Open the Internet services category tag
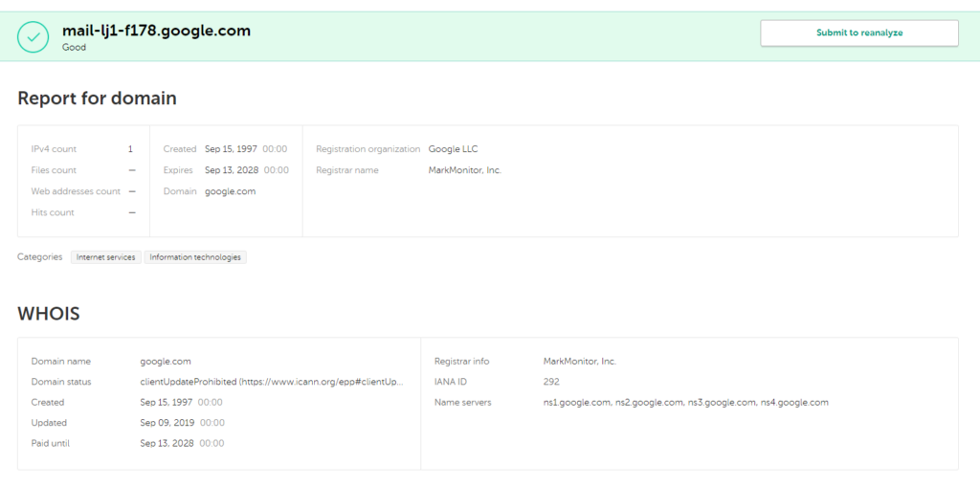Screen dimensions: 980x486 tap(106, 257)
